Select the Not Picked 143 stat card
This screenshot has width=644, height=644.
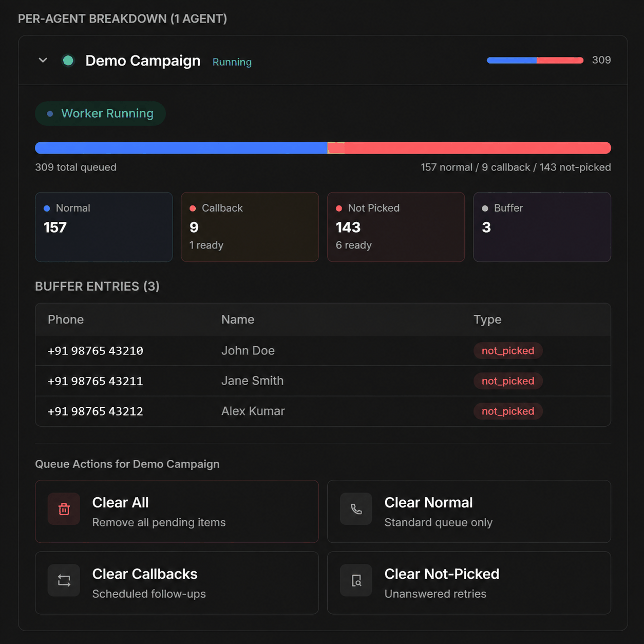396,227
